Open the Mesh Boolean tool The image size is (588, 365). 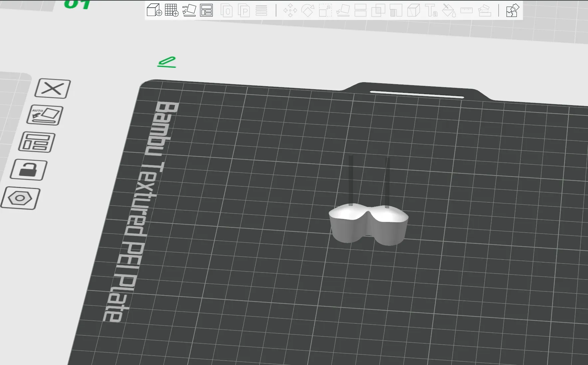(x=378, y=10)
